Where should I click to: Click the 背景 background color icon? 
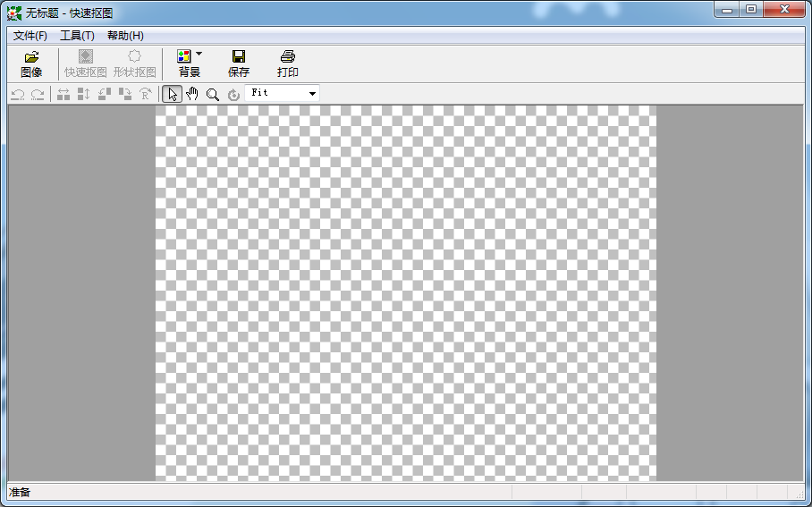pyautogui.click(x=184, y=56)
